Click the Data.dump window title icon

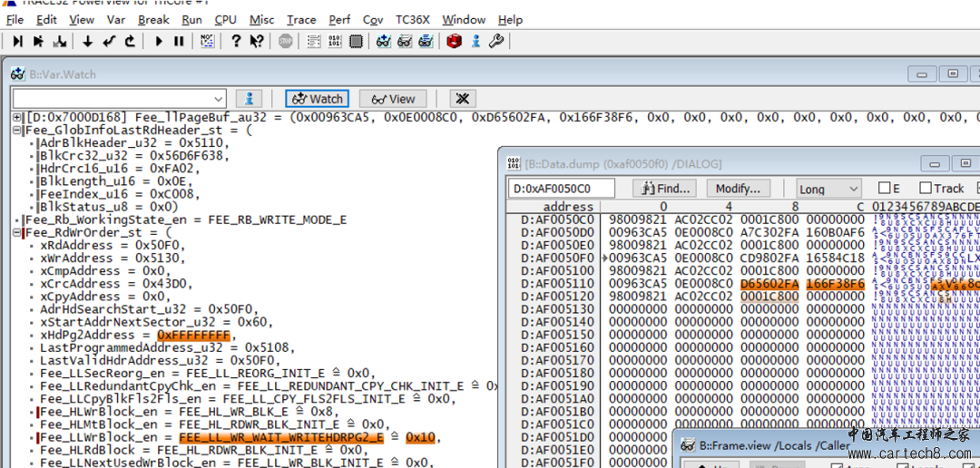pos(513,163)
